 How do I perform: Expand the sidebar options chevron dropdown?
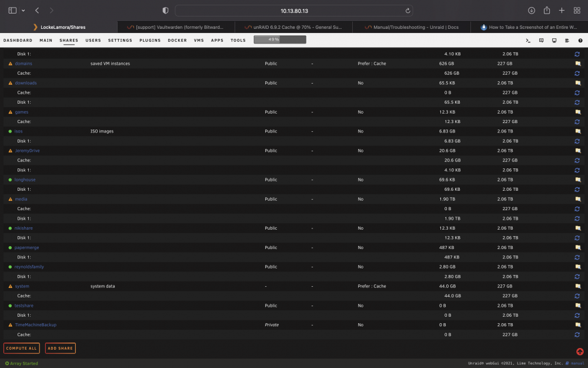coord(24,11)
